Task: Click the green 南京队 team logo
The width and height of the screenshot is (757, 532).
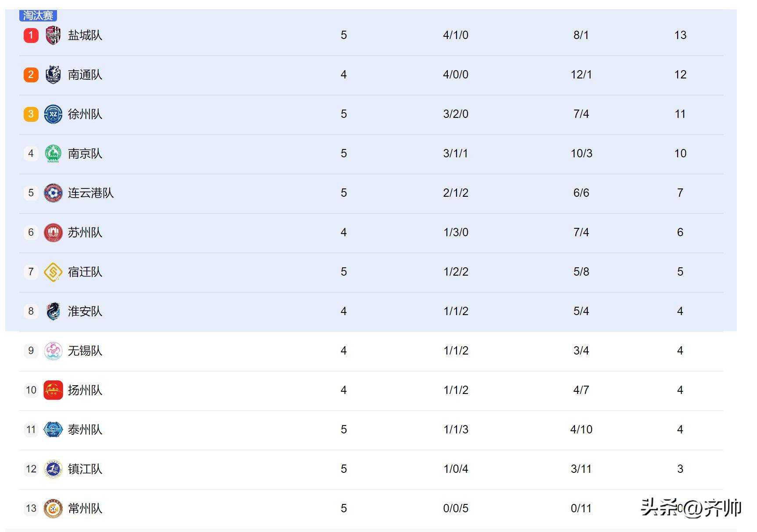Action: 53,153
